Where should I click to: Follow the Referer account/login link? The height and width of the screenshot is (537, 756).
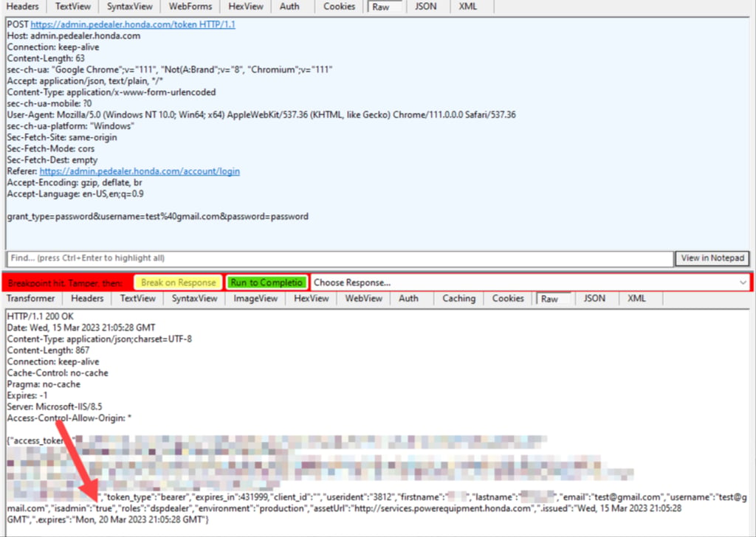(140, 171)
